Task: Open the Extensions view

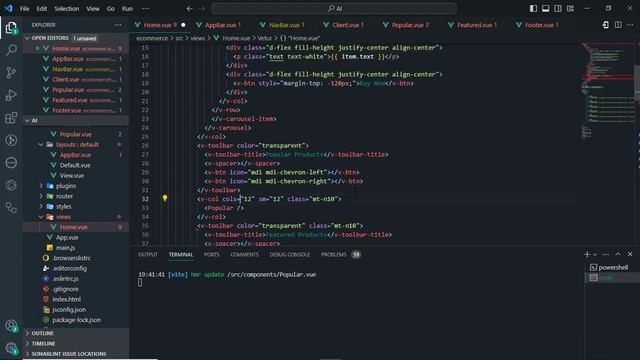Action: (11, 118)
